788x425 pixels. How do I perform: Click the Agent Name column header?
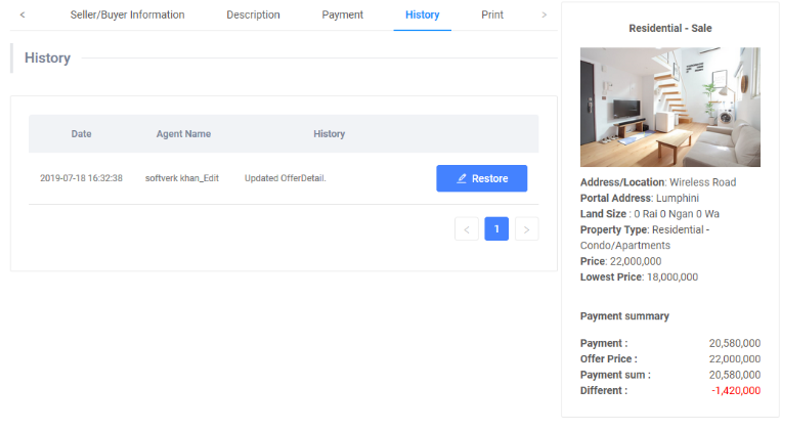[x=183, y=134]
